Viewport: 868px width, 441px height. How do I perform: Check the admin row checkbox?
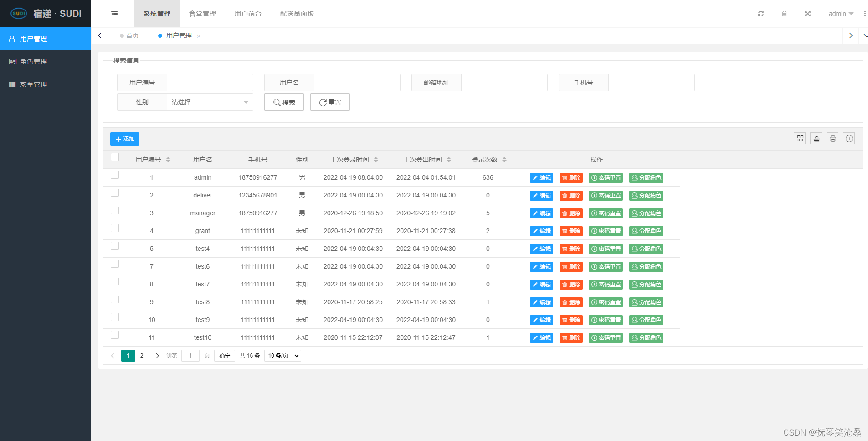point(115,175)
